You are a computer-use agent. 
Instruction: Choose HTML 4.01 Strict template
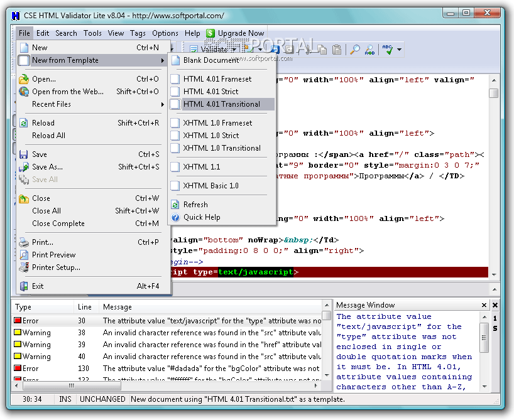point(222,92)
